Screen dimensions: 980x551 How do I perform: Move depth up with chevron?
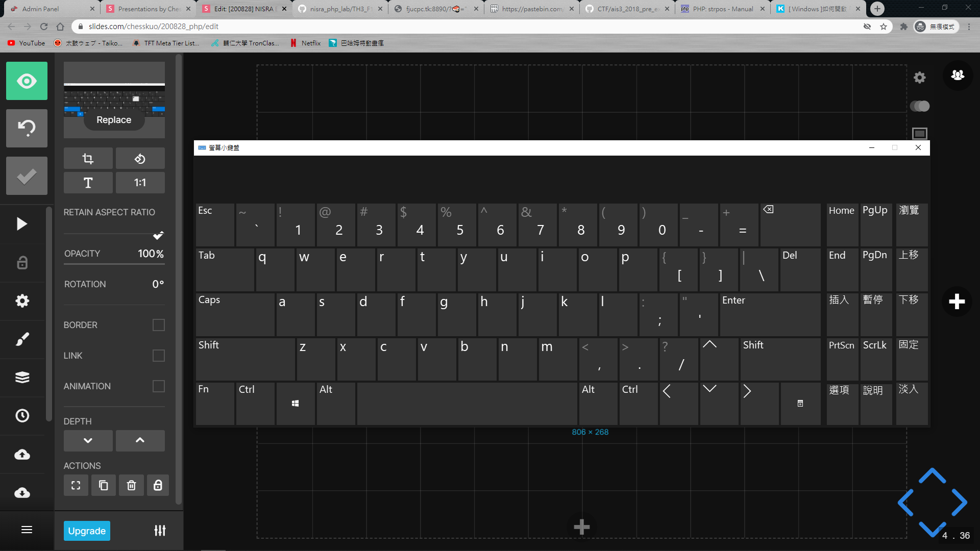point(140,440)
